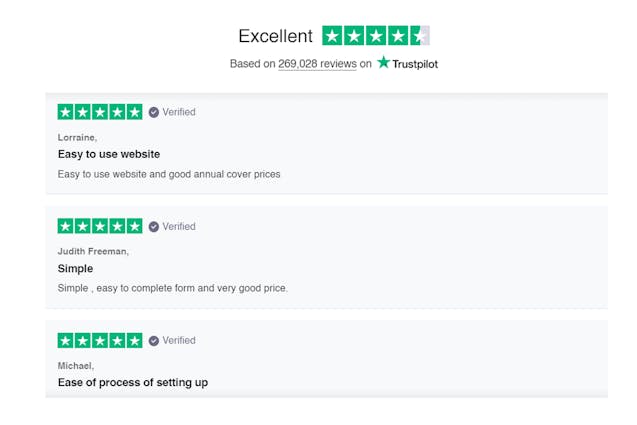
Task: Click the "Based on" reviews summary text
Action: (x=252, y=64)
